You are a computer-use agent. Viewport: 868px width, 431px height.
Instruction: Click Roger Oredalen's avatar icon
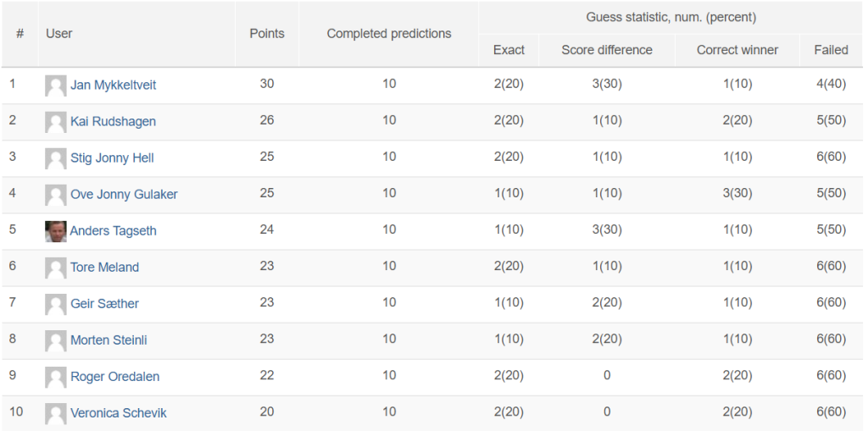point(55,378)
